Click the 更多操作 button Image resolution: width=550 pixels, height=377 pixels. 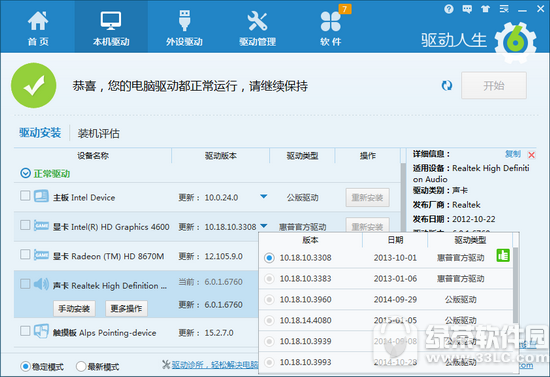click(126, 309)
